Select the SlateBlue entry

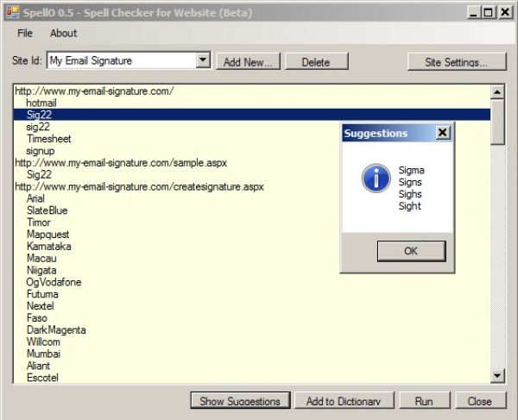click(x=47, y=210)
